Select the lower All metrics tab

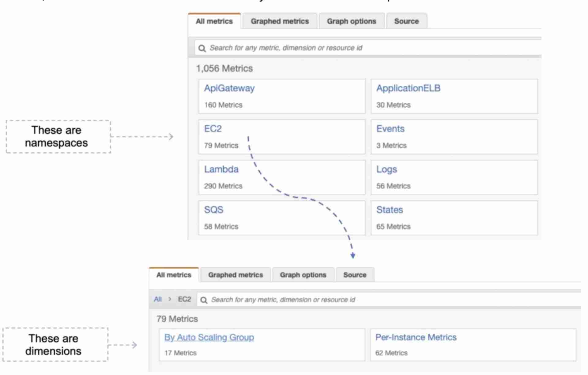click(174, 275)
